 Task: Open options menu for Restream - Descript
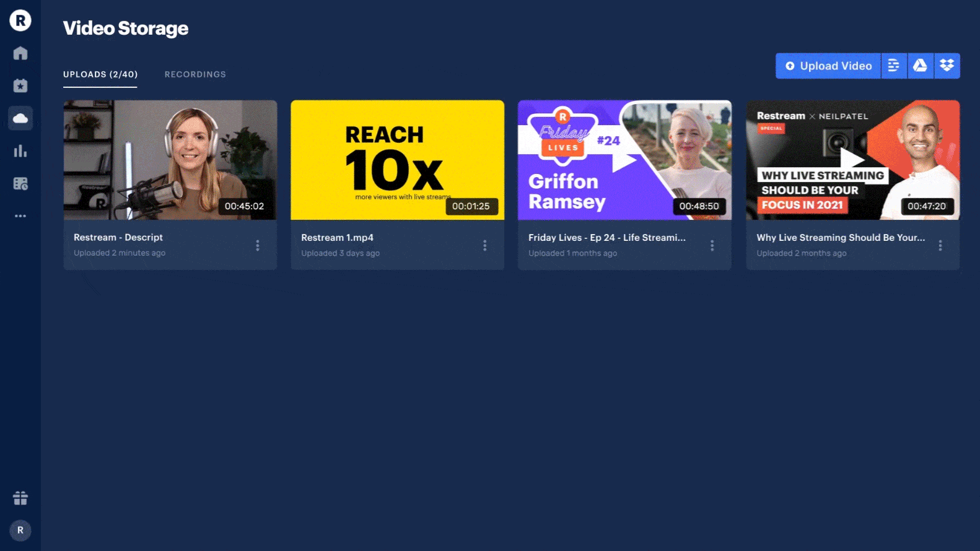[x=258, y=246]
